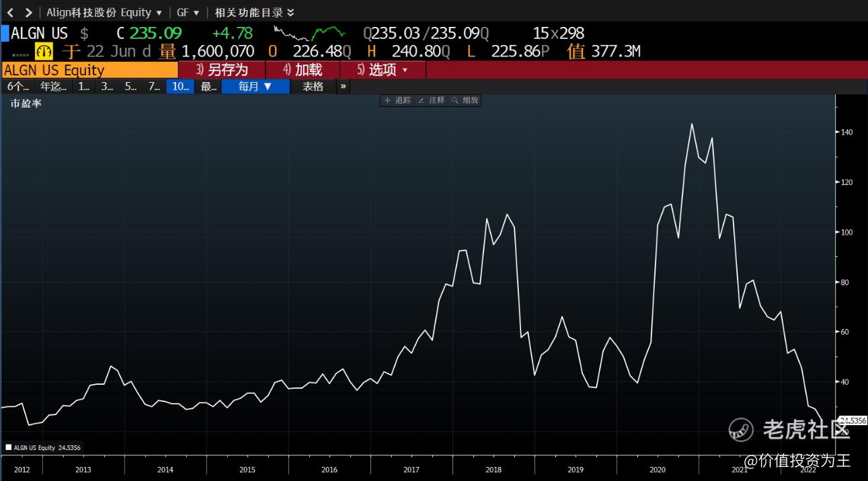
Task: Select the 6个... period tab
Action: [18, 86]
